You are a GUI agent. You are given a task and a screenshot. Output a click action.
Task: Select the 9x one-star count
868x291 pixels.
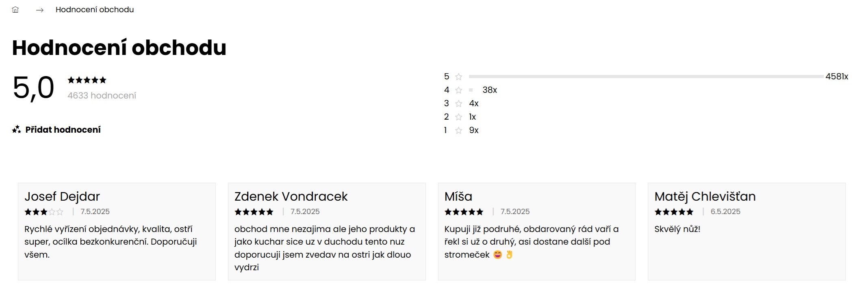pos(474,130)
